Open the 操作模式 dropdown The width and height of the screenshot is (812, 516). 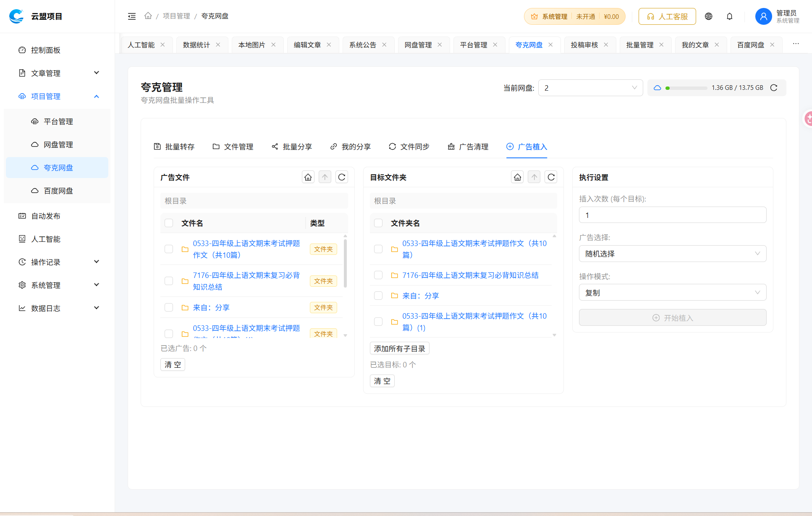pos(672,293)
